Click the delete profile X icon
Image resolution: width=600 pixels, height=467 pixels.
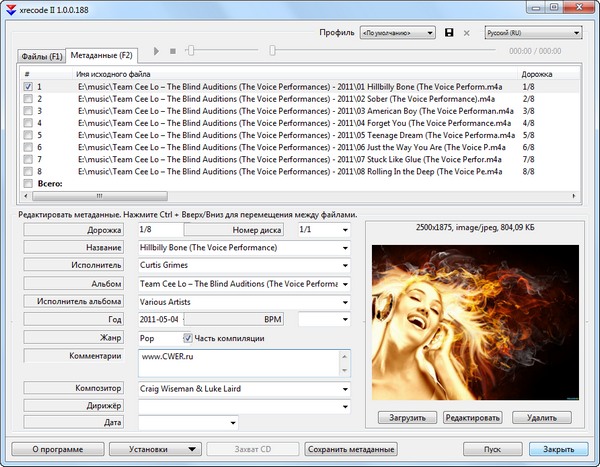coord(466,33)
